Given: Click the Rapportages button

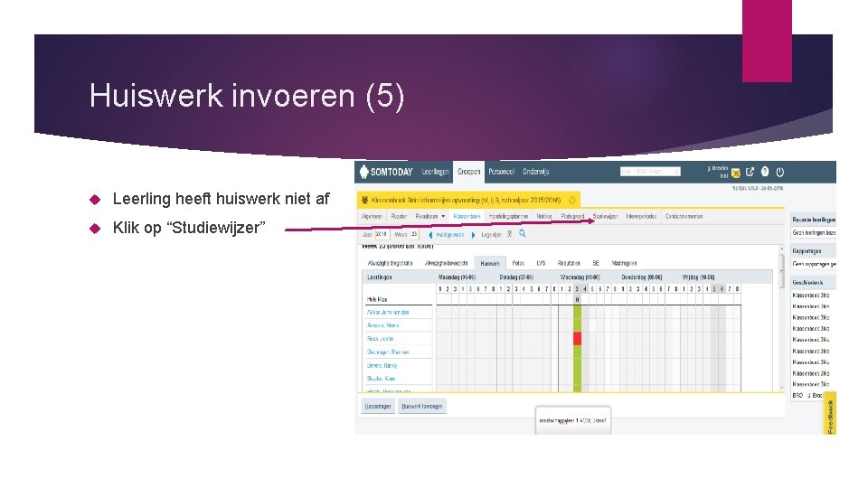Looking at the screenshot, I should pos(378,406).
